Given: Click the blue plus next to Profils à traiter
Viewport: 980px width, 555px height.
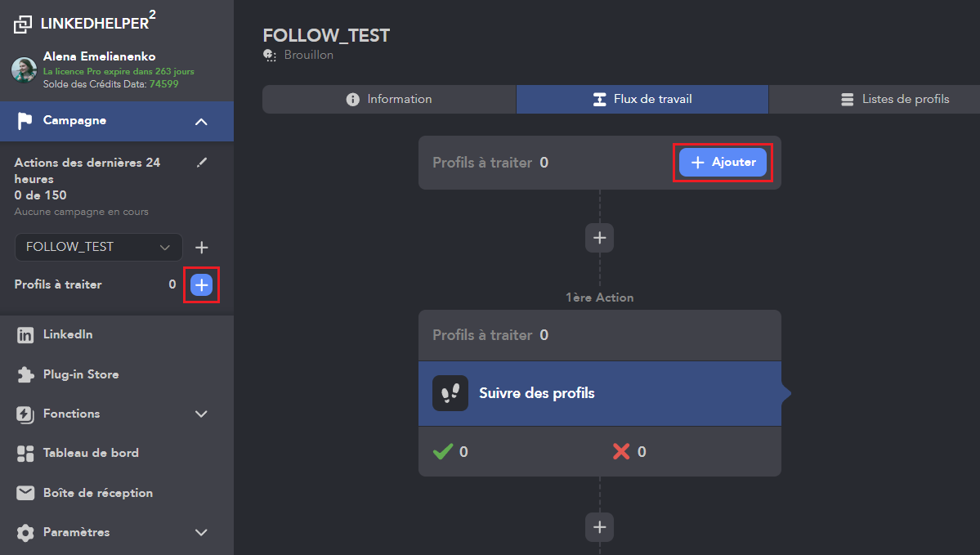Looking at the screenshot, I should pos(201,284).
